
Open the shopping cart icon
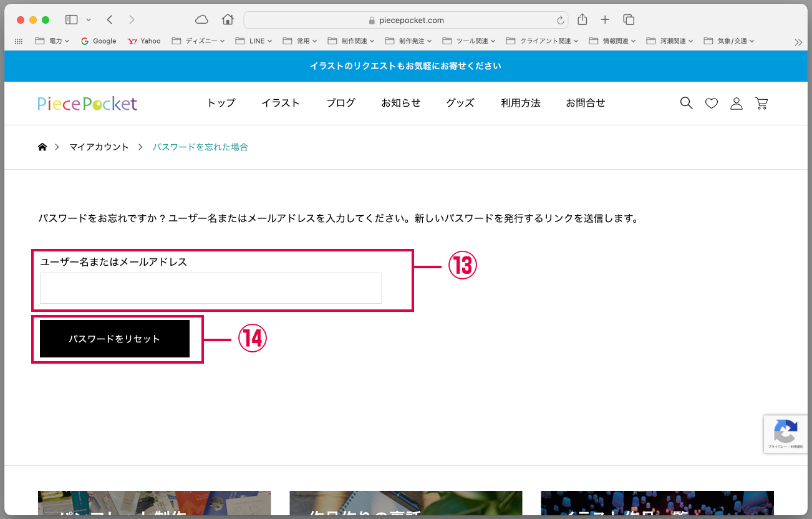click(761, 104)
